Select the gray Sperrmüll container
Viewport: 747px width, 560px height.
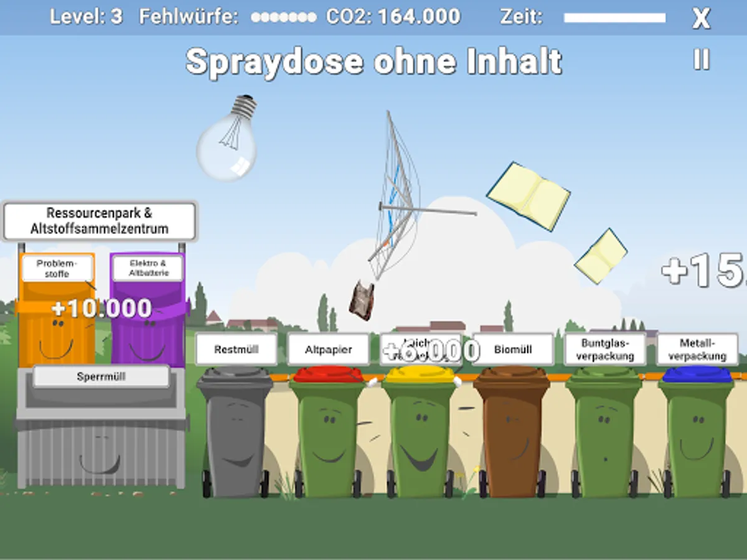tap(101, 428)
